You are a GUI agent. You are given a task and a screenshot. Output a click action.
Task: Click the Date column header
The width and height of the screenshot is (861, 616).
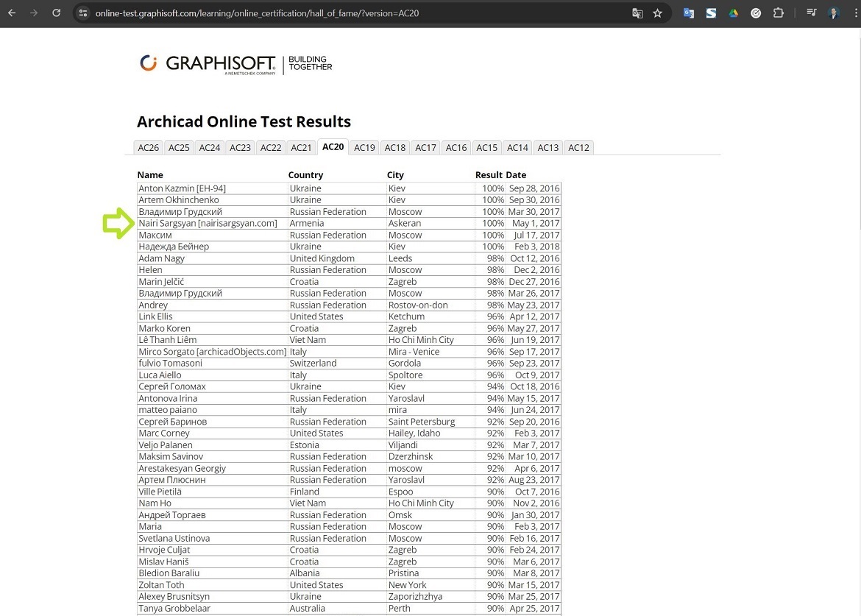click(x=516, y=175)
